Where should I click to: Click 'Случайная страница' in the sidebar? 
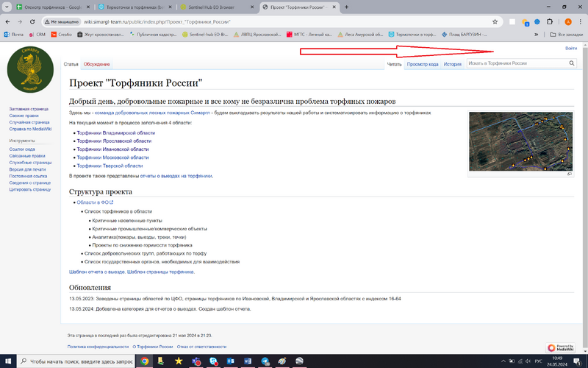pos(29,122)
